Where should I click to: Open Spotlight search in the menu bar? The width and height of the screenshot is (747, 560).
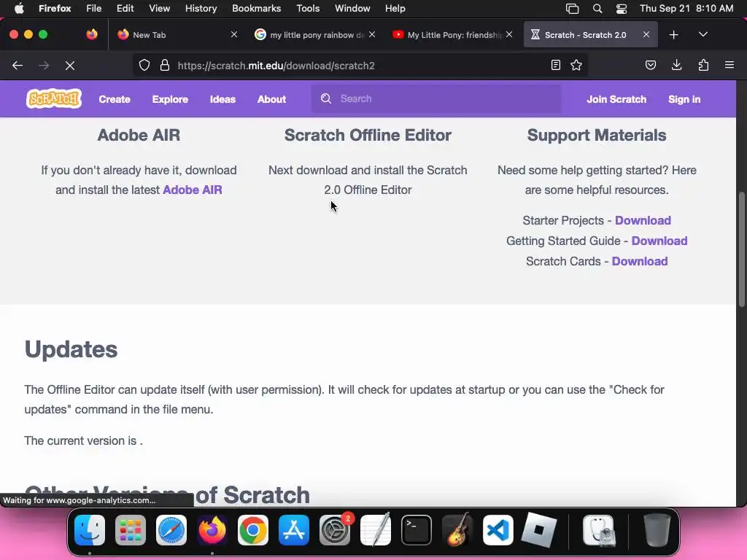point(597,9)
